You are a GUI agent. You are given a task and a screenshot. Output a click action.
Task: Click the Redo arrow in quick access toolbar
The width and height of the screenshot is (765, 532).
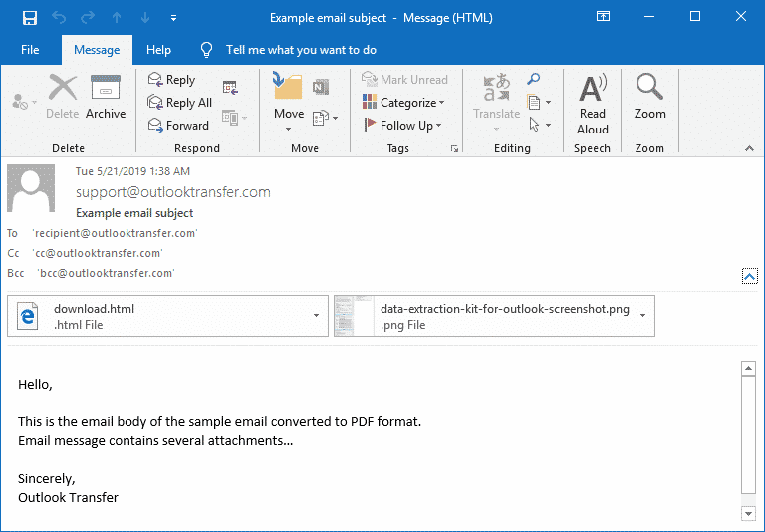[x=88, y=18]
